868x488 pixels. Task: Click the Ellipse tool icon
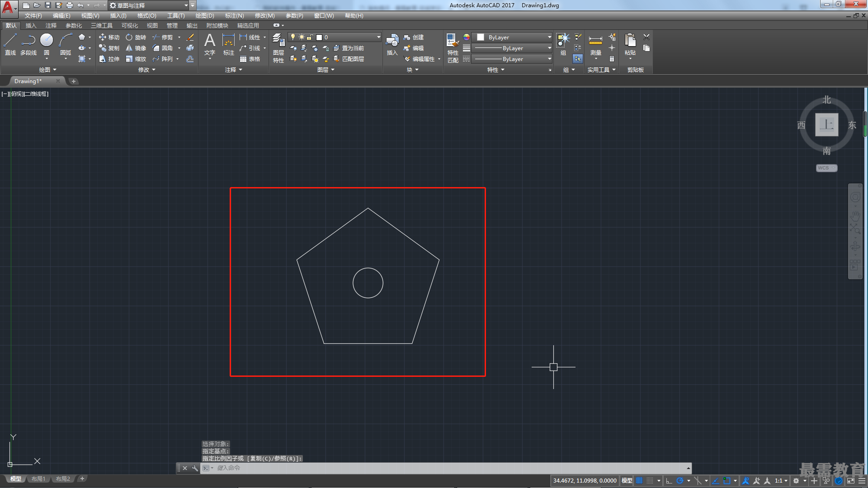pyautogui.click(x=82, y=48)
